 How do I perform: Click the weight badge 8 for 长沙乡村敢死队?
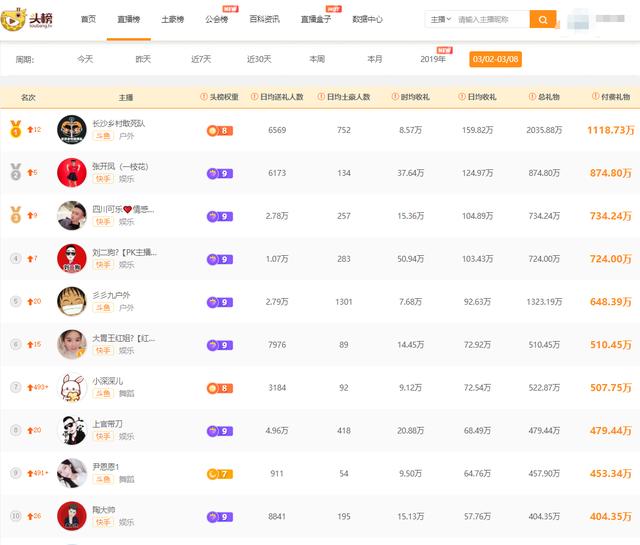tap(219, 130)
